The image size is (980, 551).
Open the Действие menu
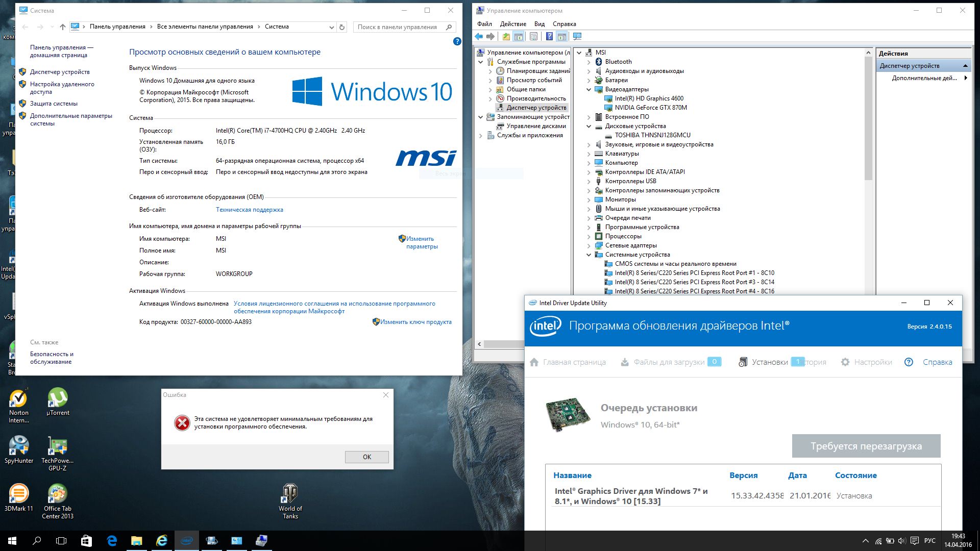(x=513, y=24)
